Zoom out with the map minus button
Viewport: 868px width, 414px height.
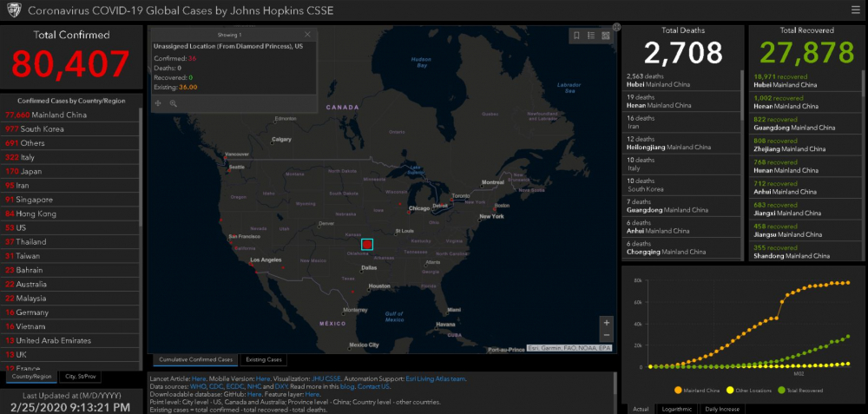tap(607, 335)
